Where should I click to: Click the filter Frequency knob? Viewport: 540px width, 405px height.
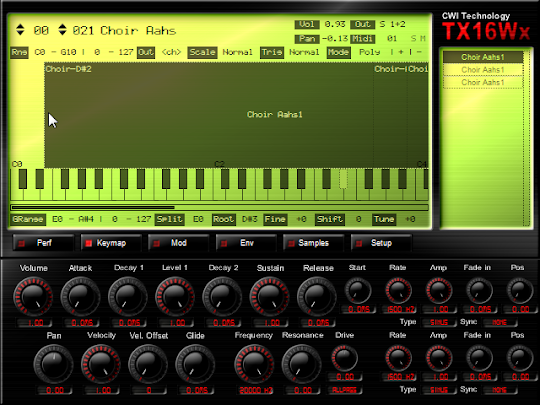(254, 364)
